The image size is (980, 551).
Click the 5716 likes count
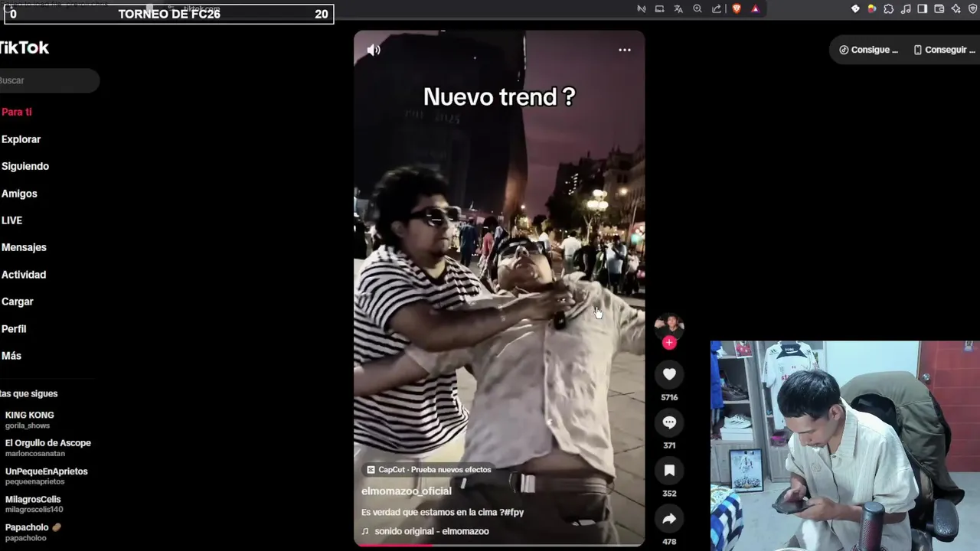[669, 398]
